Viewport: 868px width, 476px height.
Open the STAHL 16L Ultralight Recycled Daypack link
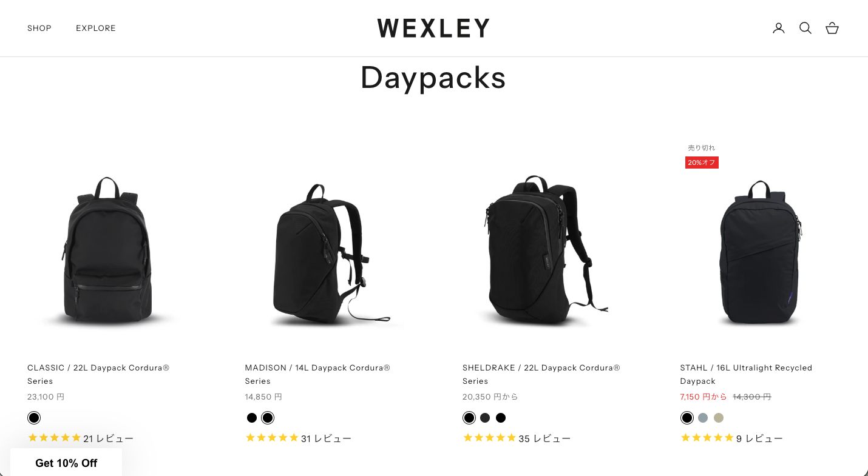[746, 374]
